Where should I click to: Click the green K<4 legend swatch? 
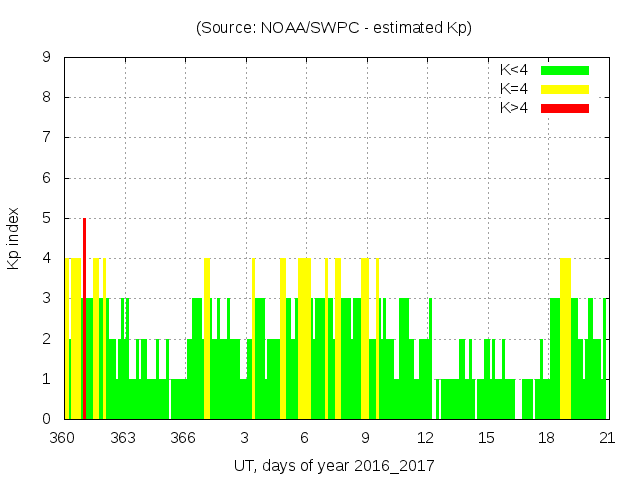click(x=565, y=70)
